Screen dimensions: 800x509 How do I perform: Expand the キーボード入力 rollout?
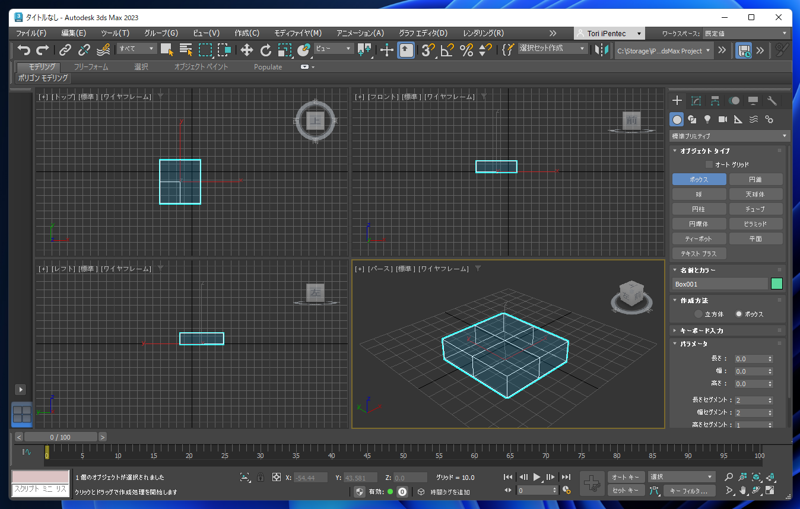pos(702,330)
